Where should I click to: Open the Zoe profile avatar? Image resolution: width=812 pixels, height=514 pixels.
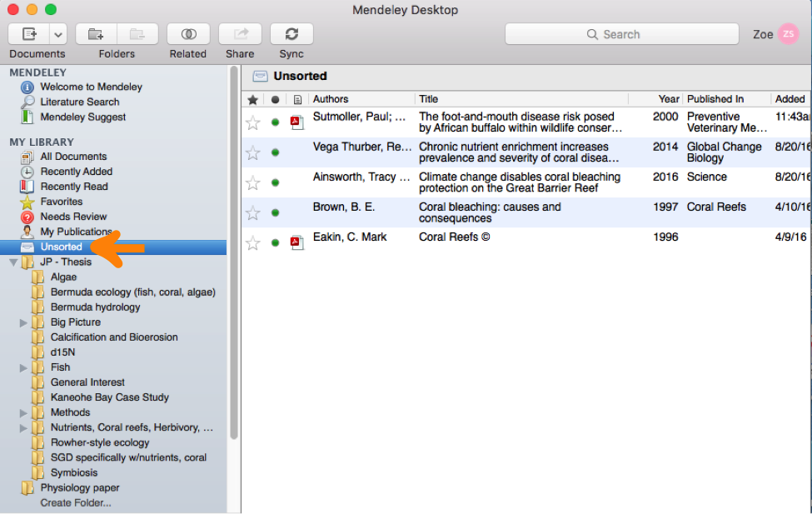[x=788, y=34]
